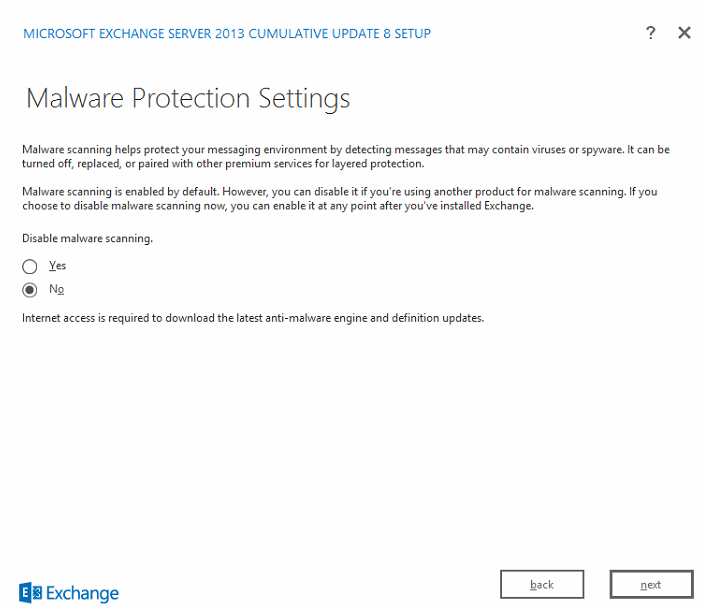Click the Exchange wordmark beside the logo

[82, 594]
